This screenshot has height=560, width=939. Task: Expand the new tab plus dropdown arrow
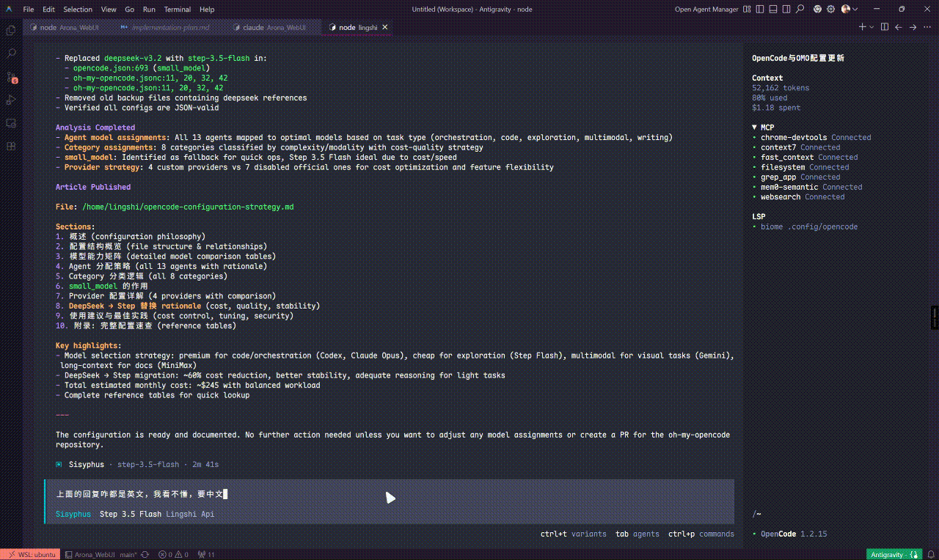pyautogui.click(x=872, y=27)
